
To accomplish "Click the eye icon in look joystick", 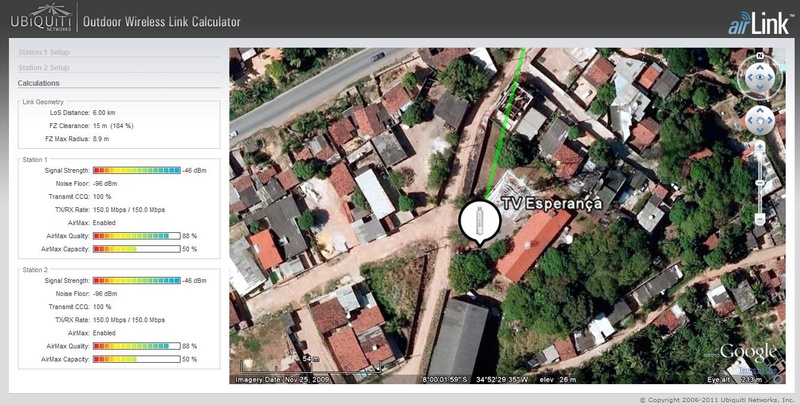I will click(x=760, y=78).
